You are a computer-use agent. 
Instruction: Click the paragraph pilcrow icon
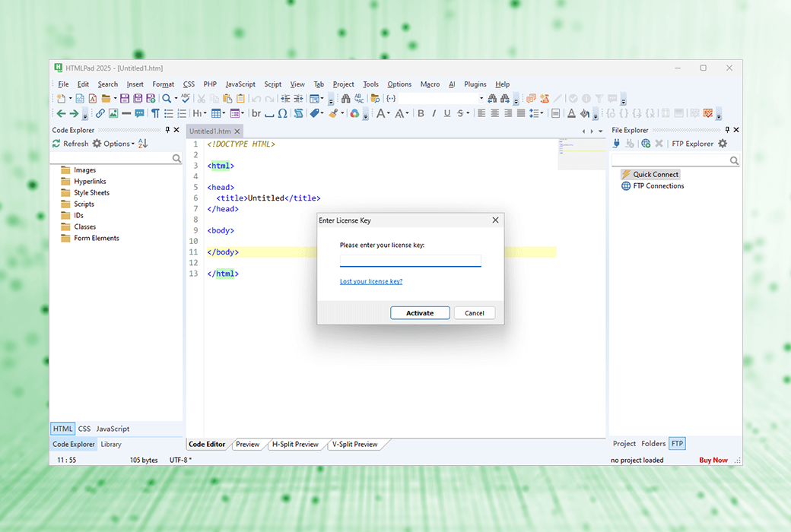tap(155, 113)
